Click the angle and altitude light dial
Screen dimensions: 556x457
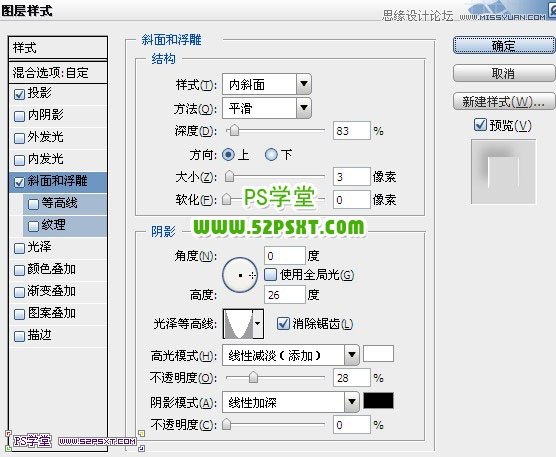pos(240,275)
